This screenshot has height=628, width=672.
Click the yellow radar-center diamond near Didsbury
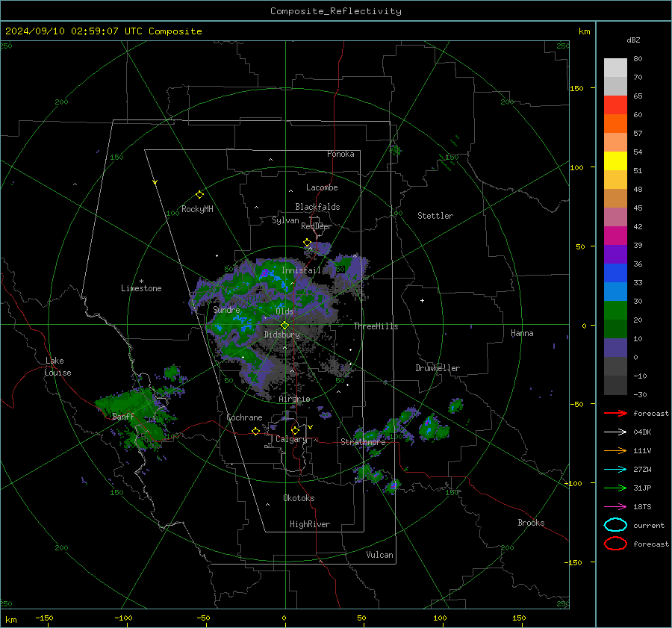coord(285,326)
